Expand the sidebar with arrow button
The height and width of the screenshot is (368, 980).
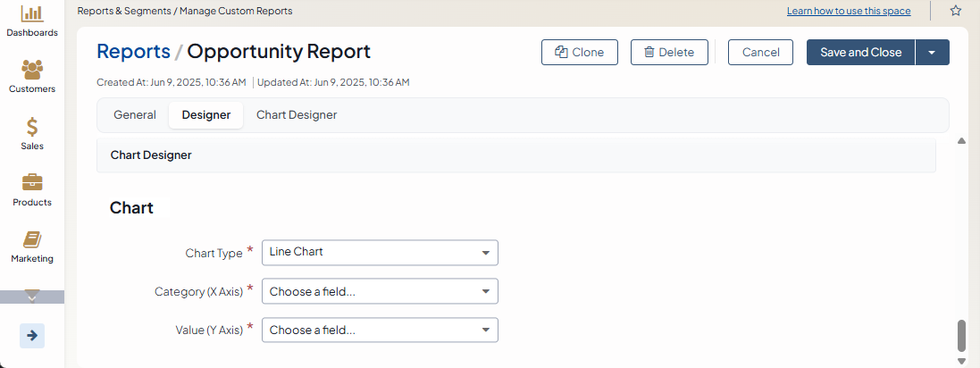(x=32, y=335)
